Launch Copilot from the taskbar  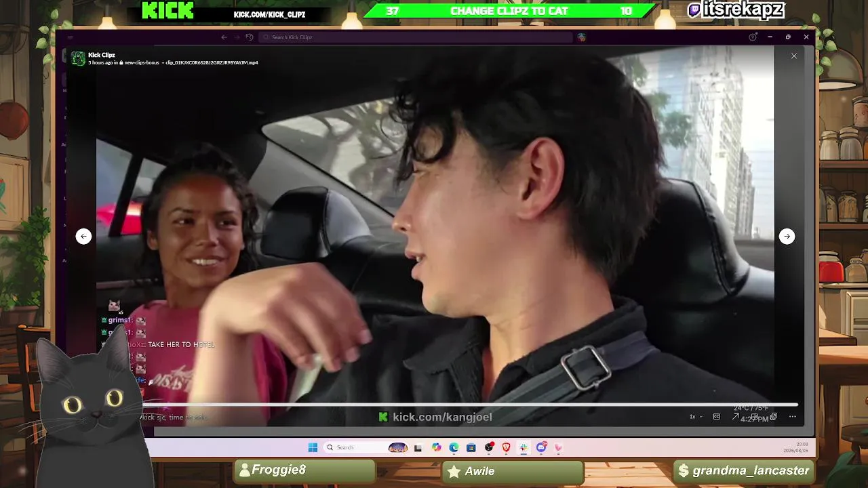tap(436, 447)
